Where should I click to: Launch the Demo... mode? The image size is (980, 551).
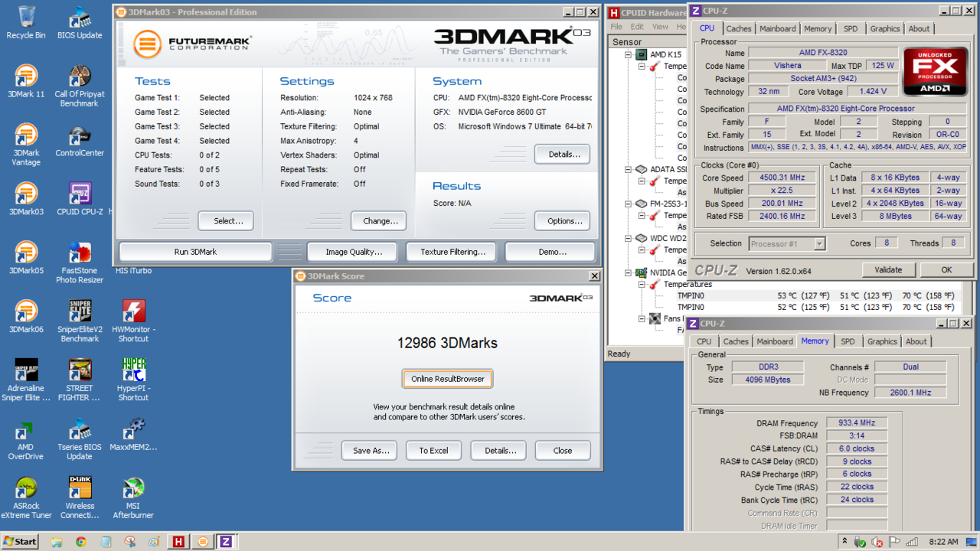[550, 252]
